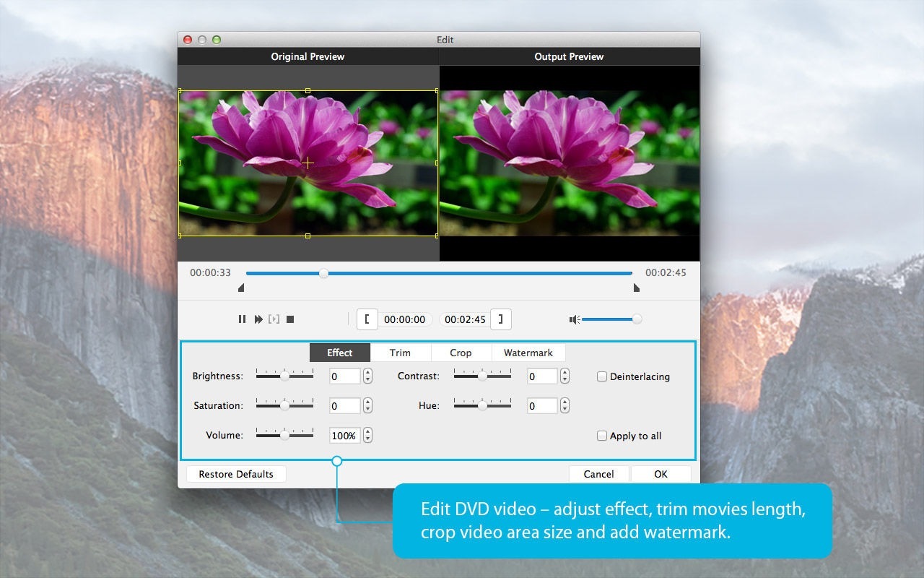This screenshot has height=578, width=924.
Task: Click the crosshair in the Original Preview
Action: 308,163
